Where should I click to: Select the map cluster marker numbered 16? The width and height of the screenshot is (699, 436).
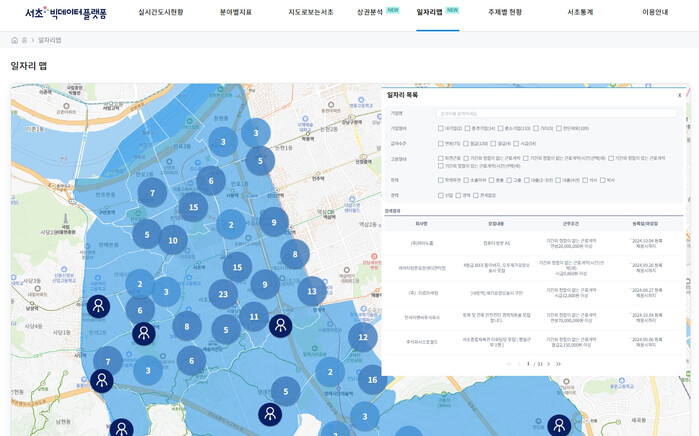pyautogui.click(x=372, y=379)
